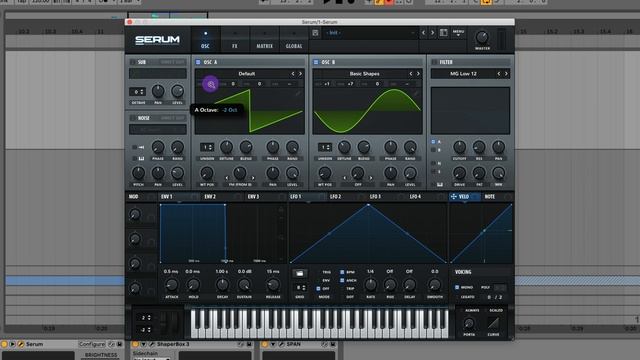The height and width of the screenshot is (360, 640).
Task: Click the portamento CURVE shape box
Action: [x=493, y=323]
